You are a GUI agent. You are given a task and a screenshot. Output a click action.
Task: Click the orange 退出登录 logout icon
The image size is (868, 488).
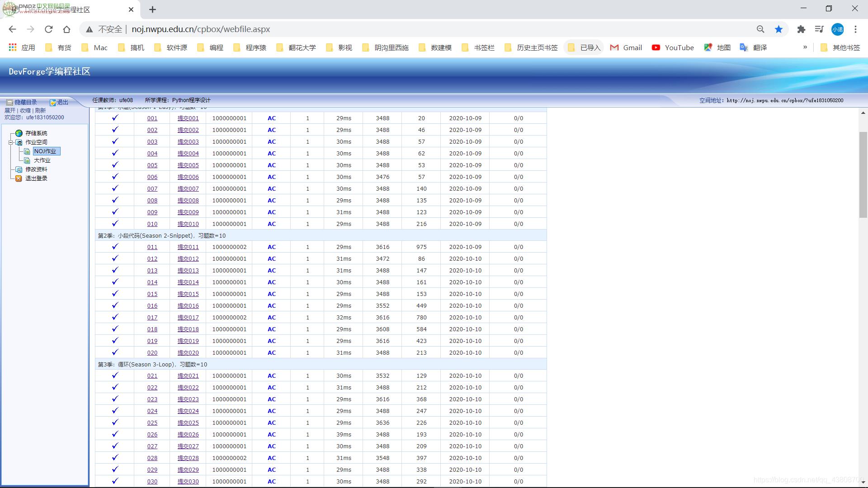point(19,178)
